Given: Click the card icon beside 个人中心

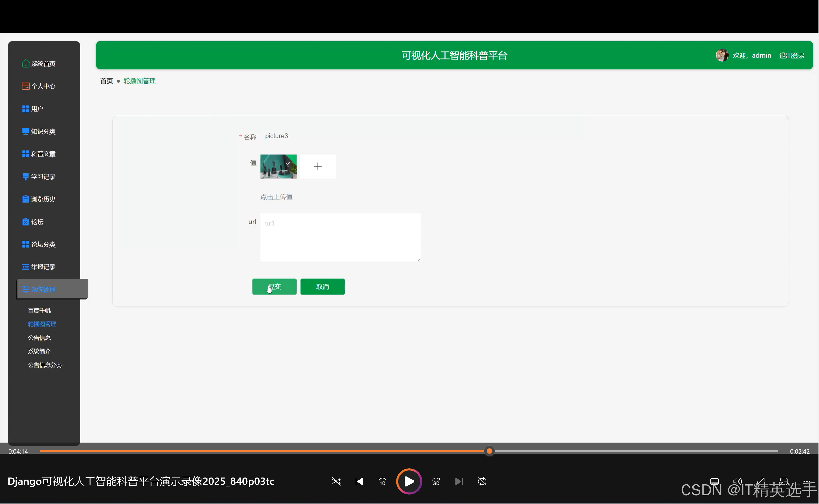Looking at the screenshot, I should 25,86.
